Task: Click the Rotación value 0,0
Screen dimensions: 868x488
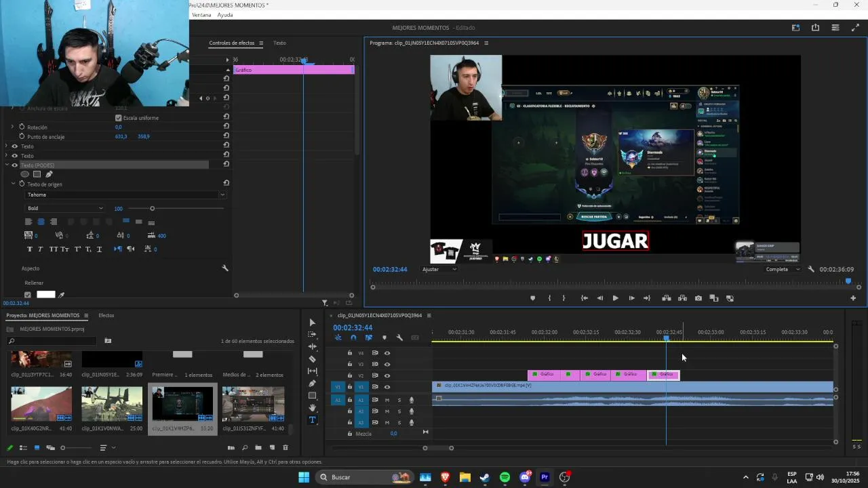Action: tap(119, 127)
